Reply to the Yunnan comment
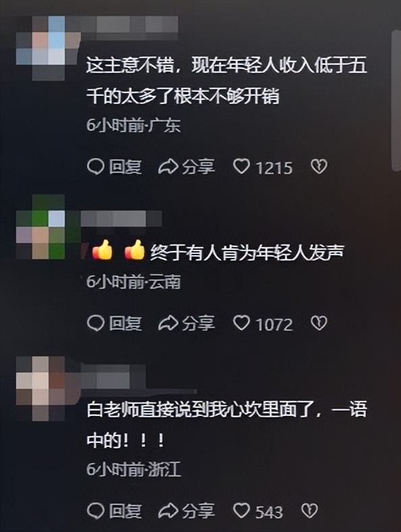 point(114,323)
